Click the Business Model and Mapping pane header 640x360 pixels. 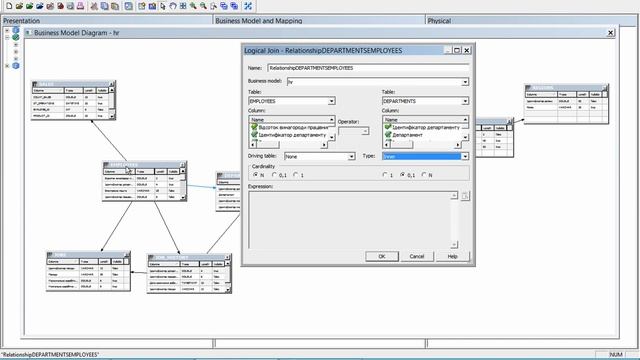click(319, 20)
